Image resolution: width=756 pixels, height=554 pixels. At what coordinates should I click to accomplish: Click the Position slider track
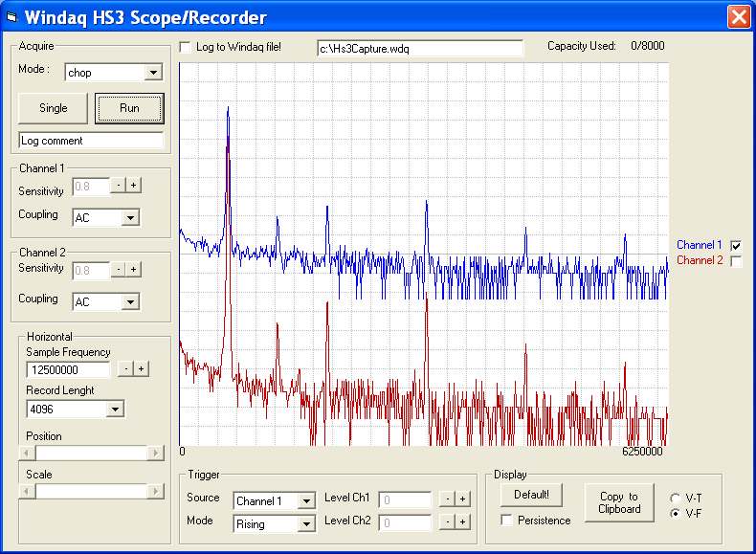(x=91, y=454)
